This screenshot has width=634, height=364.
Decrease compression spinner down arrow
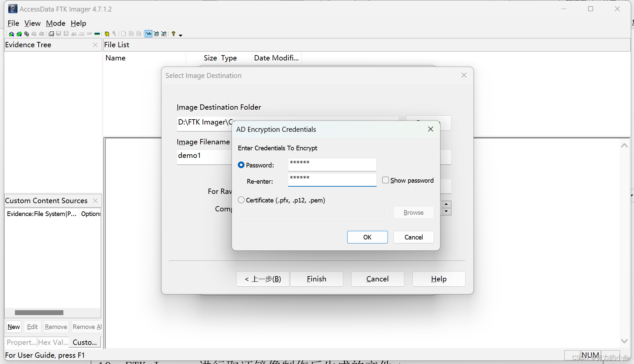point(446,211)
